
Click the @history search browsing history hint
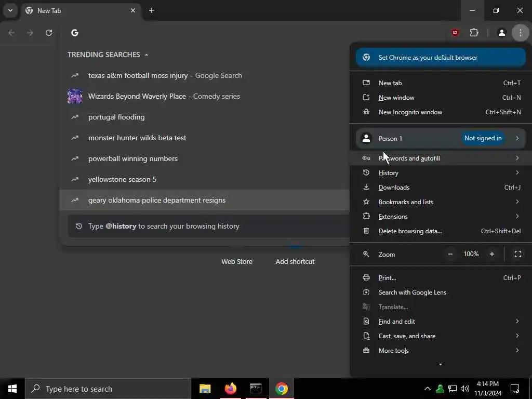tap(208, 226)
